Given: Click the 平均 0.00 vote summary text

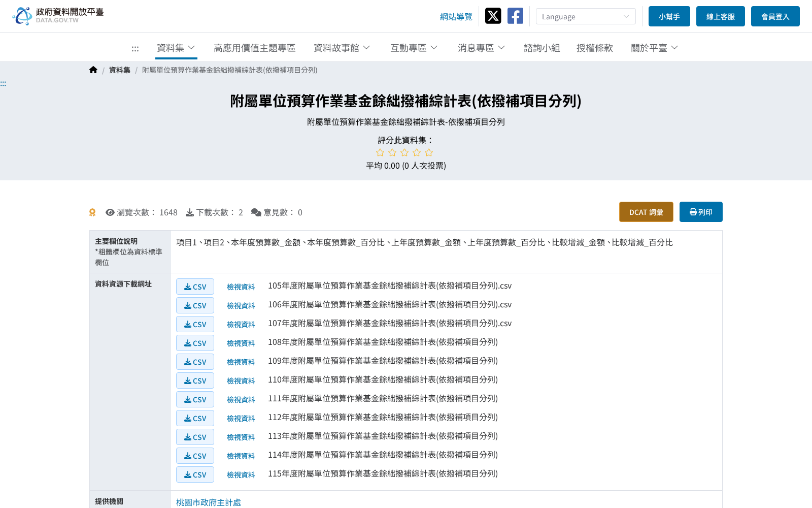Looking at the screenshot, I should tap(406, 166).
